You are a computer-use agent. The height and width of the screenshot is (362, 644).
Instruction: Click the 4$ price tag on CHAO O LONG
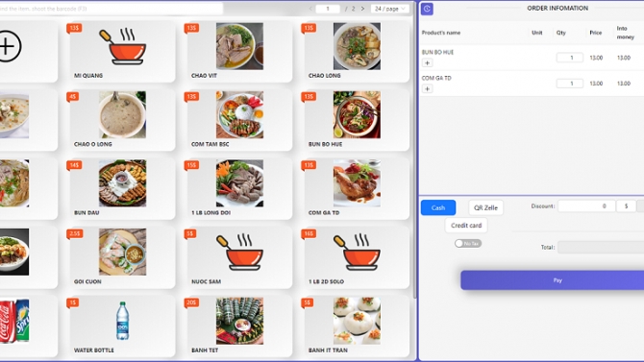tap(73, 97)
